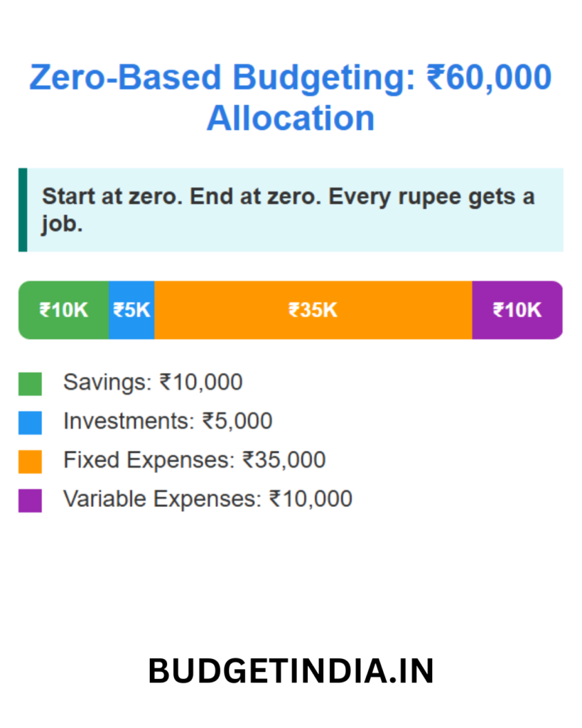Click the Zero-Based Budgeting heading text
The width and height of the screenshot is (582, 728).
coord(222,77)
